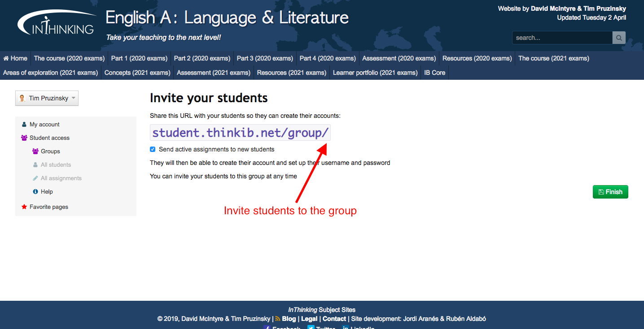The height and width of the screenshot is (329, 644).
Task: Open the Home navigation tab
Action: (x=15, y=58)
